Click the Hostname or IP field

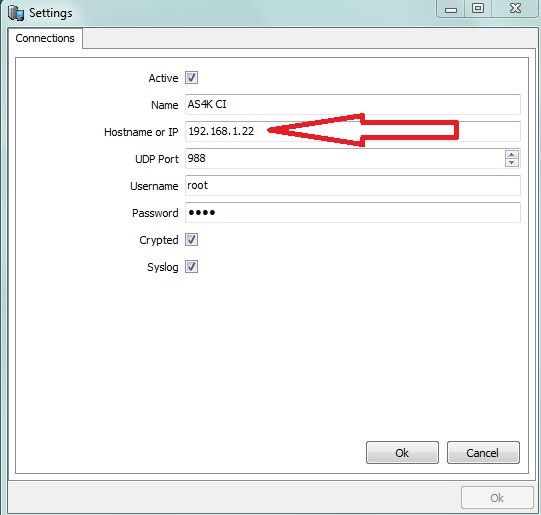[x=353, y=131]
